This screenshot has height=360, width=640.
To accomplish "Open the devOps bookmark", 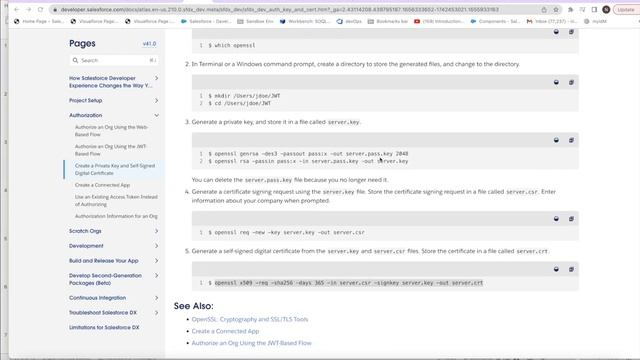I will click(349, 21).
